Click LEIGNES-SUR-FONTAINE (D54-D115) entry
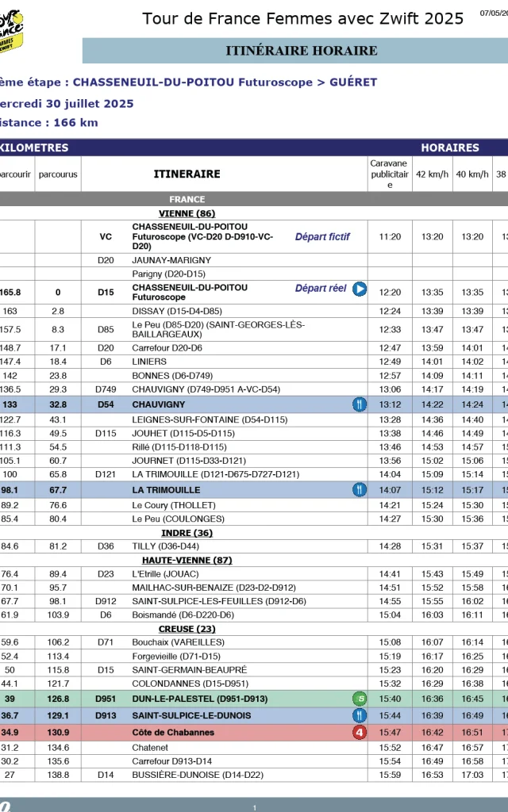 (x=210, y=419)
